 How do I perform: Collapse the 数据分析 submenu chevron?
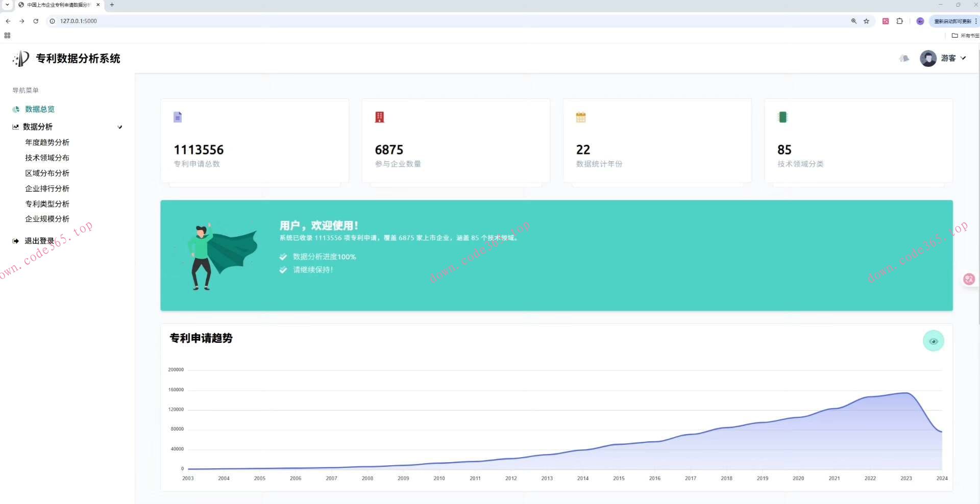pos(119,127)
